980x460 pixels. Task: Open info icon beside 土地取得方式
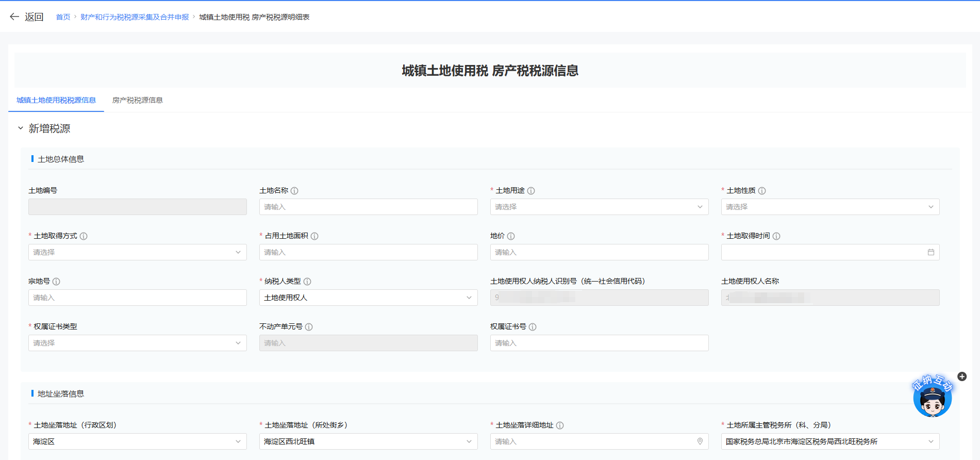click(84, 236)
